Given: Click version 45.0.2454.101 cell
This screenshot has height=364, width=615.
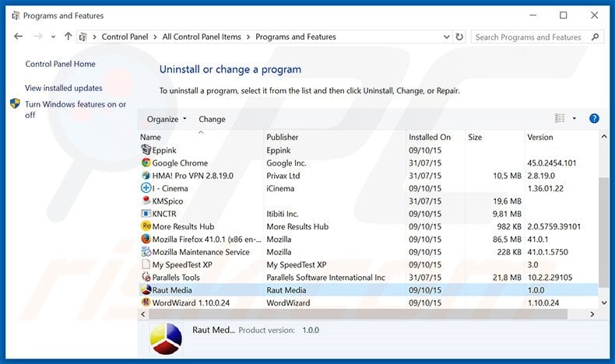Looking at the screenshot, I should tap(552, 163).
